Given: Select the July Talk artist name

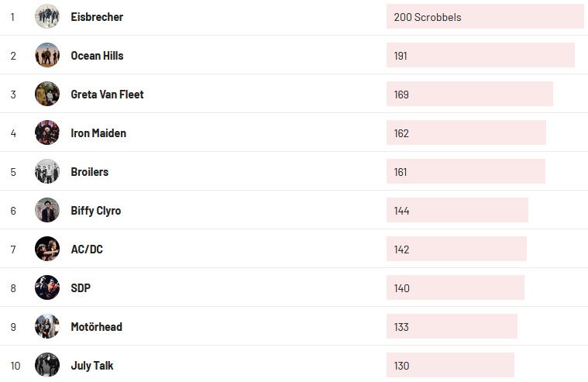Looking at the screenshot, I should pos(92,366).
